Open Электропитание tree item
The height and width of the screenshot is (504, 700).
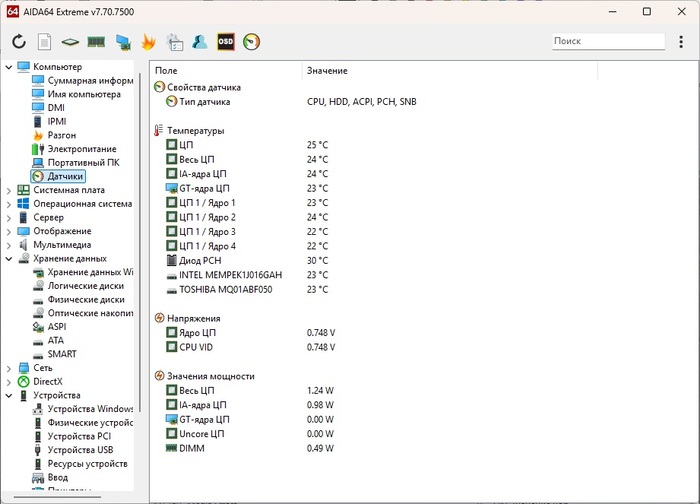pyautogui.click(x=81, y=149)
